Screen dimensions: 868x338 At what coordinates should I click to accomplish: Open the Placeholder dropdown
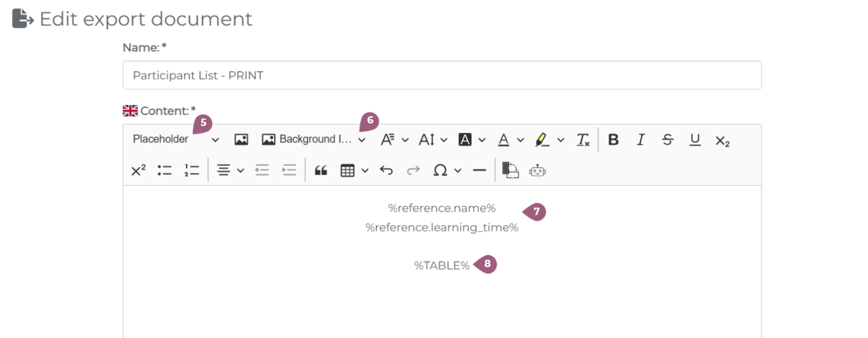[176, 140]
